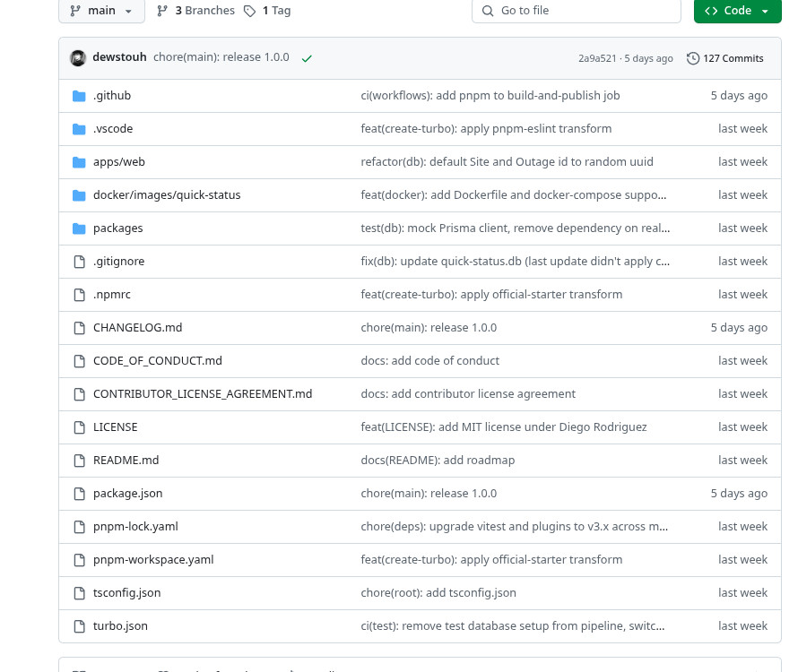798x672 pixels.
Task: Open commit 'feat(LICENSE): add MIT license under Diego Rodriguez'
Action: 504,427
